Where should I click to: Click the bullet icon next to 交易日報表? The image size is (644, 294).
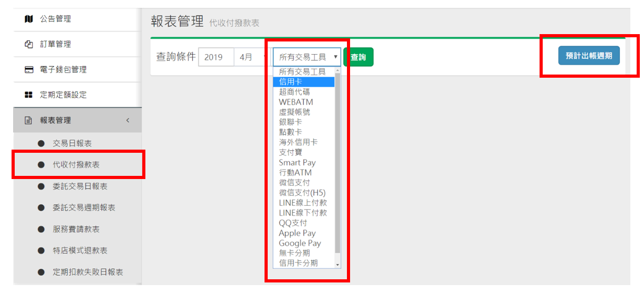(41, 143)
